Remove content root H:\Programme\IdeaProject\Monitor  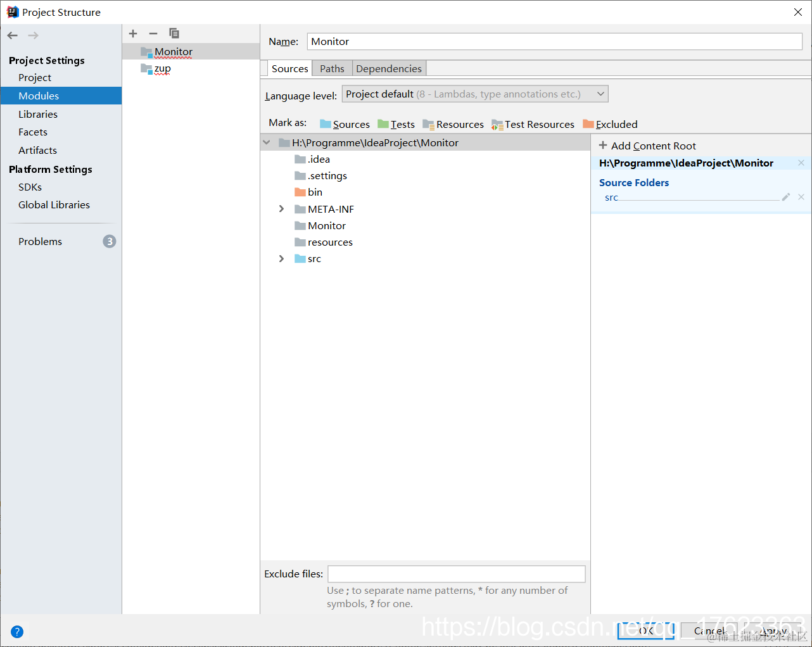[x=801, y=163]
